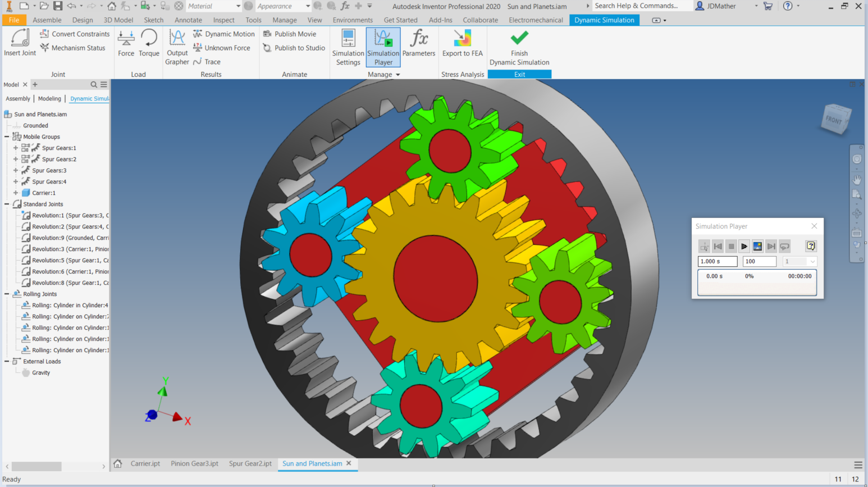Collapse the Rolling Joints node
The image size is (868, 487).
pos(7,294)
